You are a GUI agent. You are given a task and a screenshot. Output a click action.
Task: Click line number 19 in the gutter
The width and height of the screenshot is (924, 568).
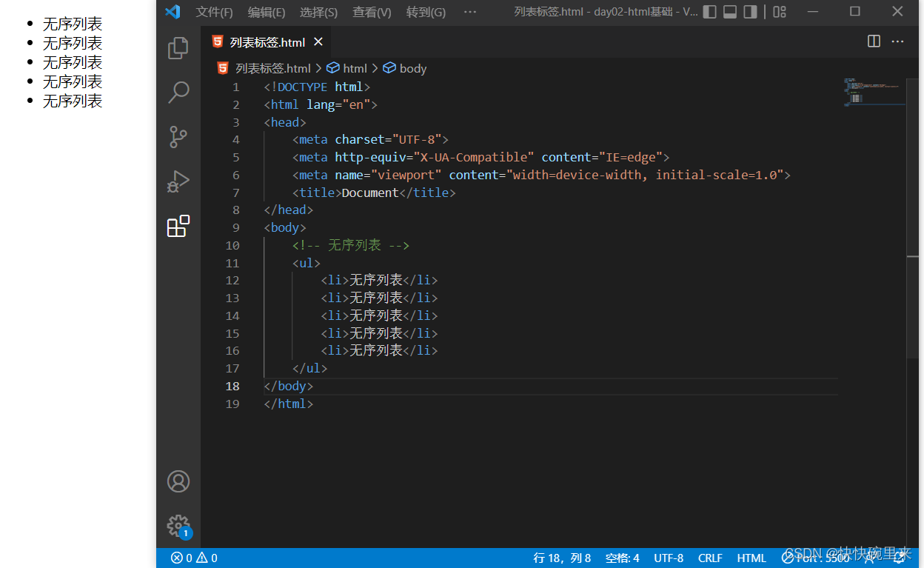(x=232, y=404)
